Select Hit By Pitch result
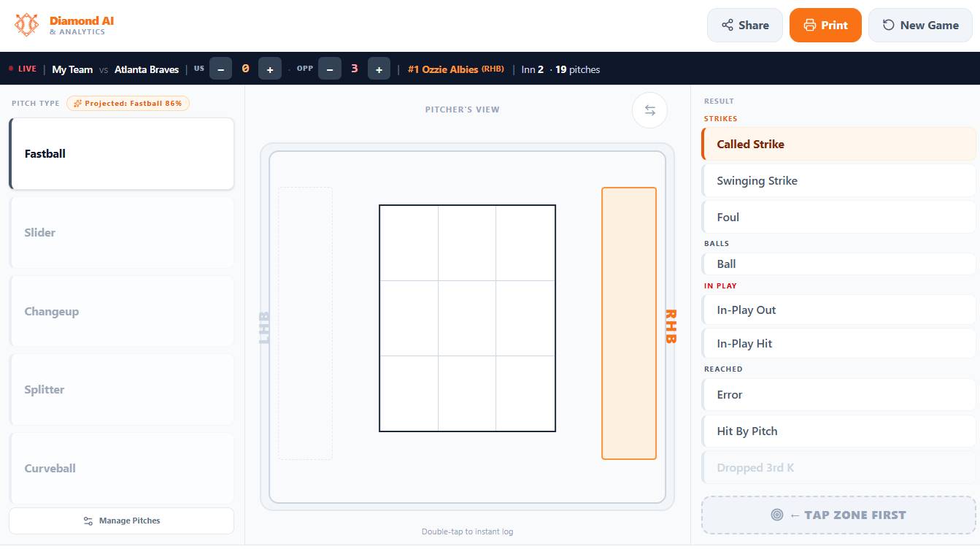This screenshot has height=549, width=980. pyautogui.click(x=838, y=431)
